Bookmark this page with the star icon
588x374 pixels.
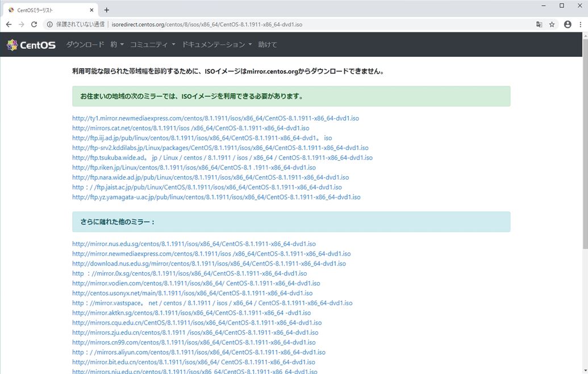552,24
